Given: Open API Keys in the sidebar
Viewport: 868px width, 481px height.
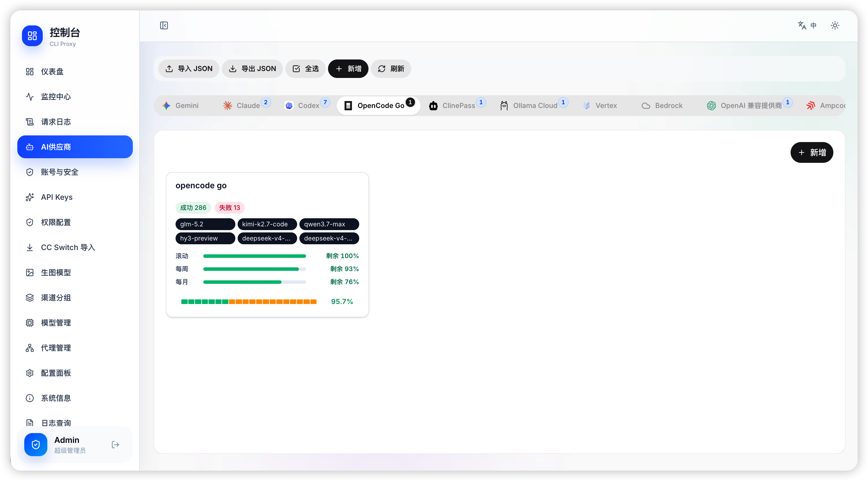Looking at the screenshot, I should pyautogui.click(x=75, y=197).
